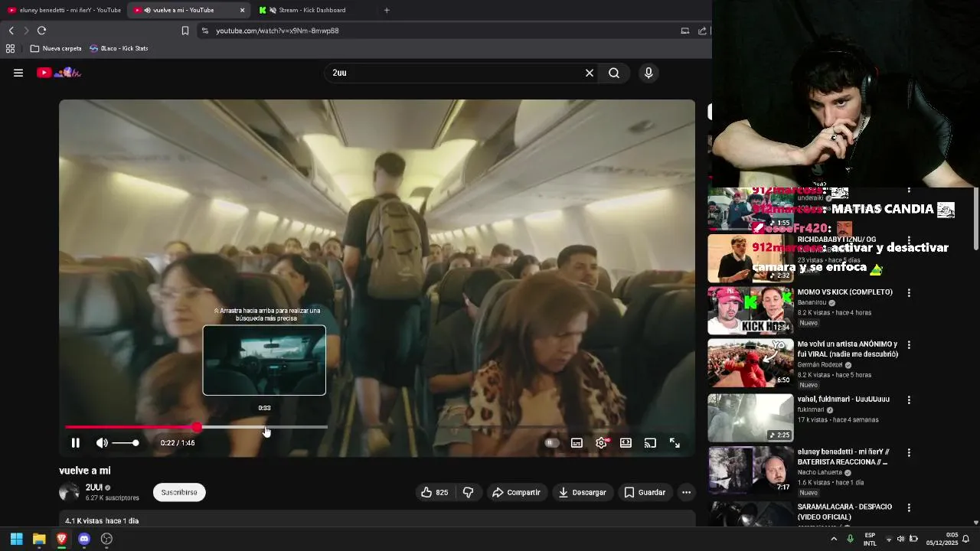Open Discord from the taskbar
This screenshot has height=551, width=980.
[x=84, y=539]
